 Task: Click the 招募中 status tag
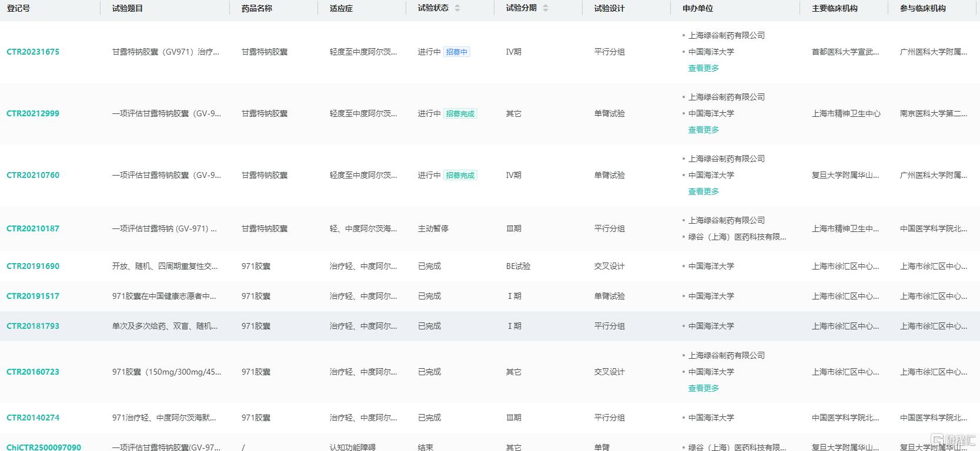457,52
